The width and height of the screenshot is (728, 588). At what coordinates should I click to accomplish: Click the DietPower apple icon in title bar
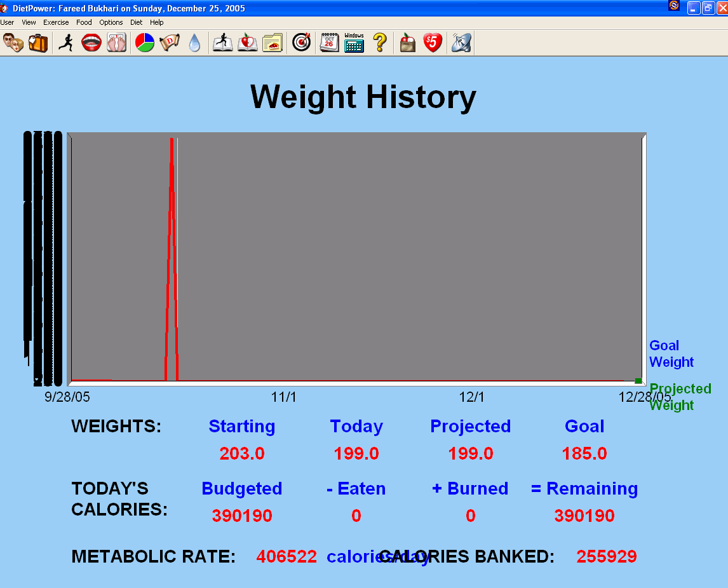pyautogui.click(x=4, y=8)
